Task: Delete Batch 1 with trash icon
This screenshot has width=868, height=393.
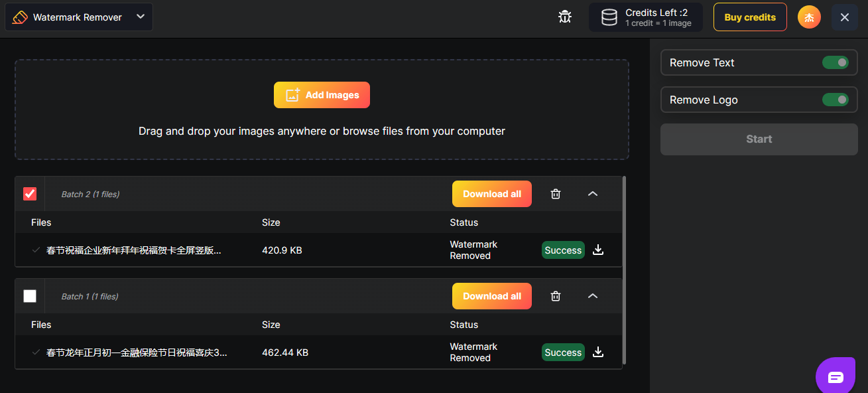Action: tap(556, 296)
